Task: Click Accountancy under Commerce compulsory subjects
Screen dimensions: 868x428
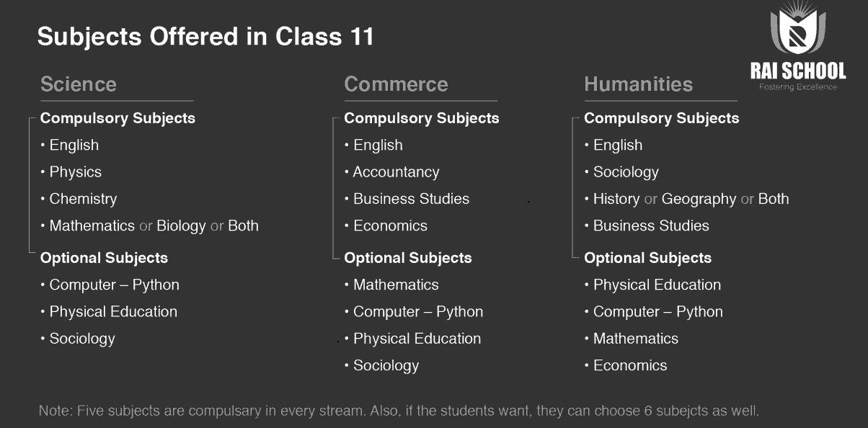Action: [396, 172]
